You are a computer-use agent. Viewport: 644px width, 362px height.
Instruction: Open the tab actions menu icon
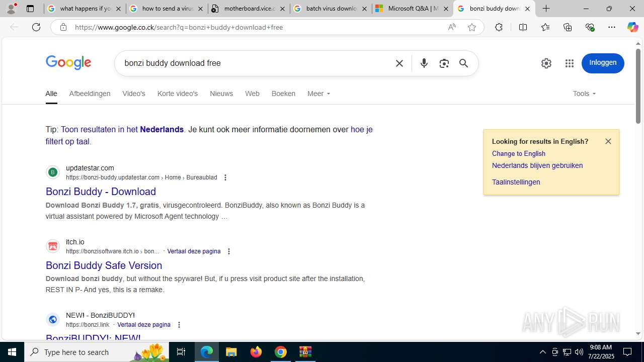[x=30, y=9]
